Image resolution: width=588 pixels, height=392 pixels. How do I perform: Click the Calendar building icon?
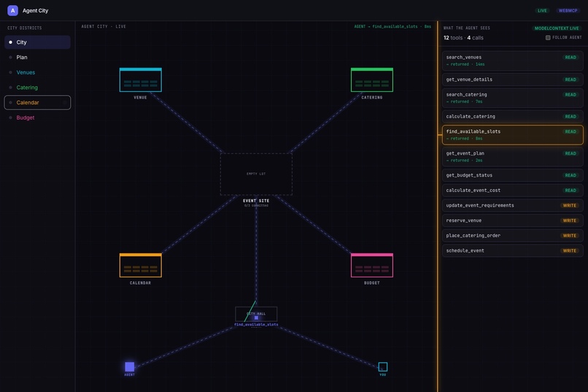[141, 265]
